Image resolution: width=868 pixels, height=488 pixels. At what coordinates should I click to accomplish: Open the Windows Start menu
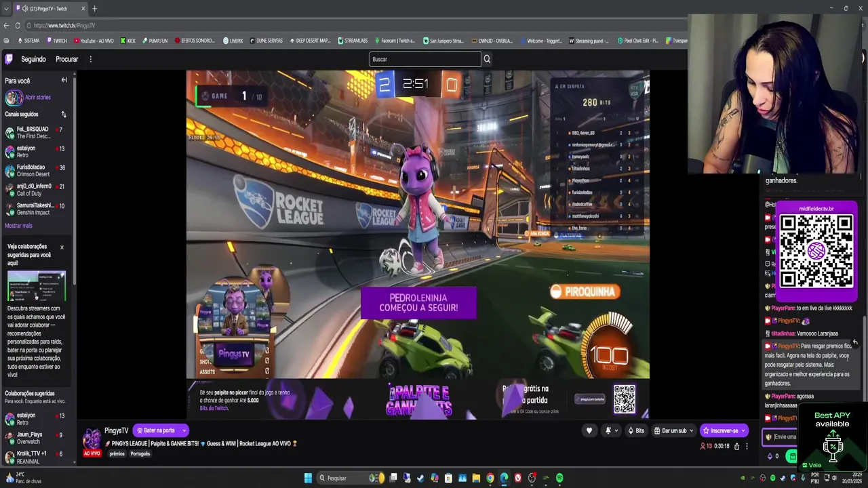(x=308, y=478)
